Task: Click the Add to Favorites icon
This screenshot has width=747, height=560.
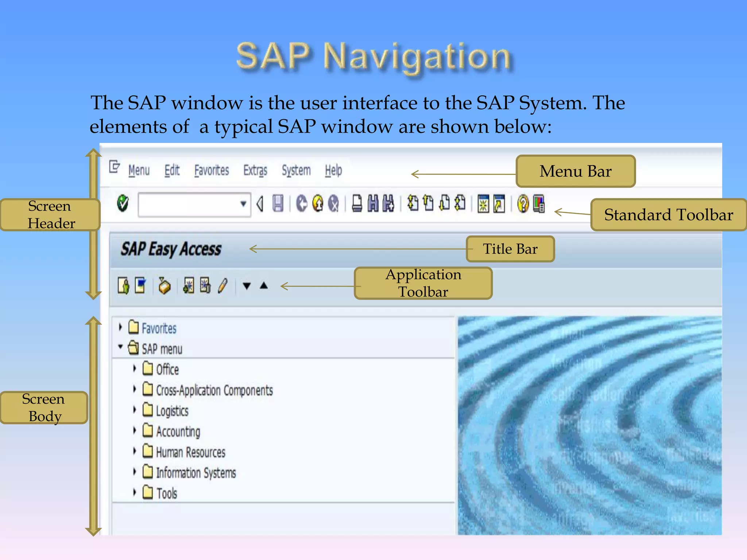Action: tap(189, 285)
